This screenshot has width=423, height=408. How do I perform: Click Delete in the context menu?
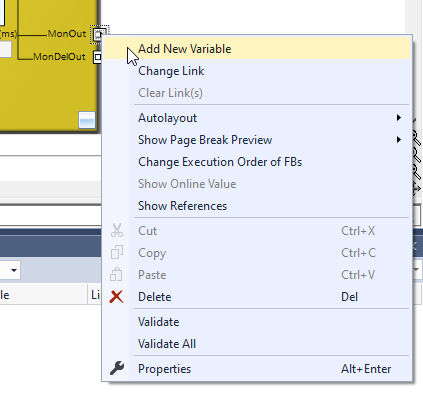257,297
